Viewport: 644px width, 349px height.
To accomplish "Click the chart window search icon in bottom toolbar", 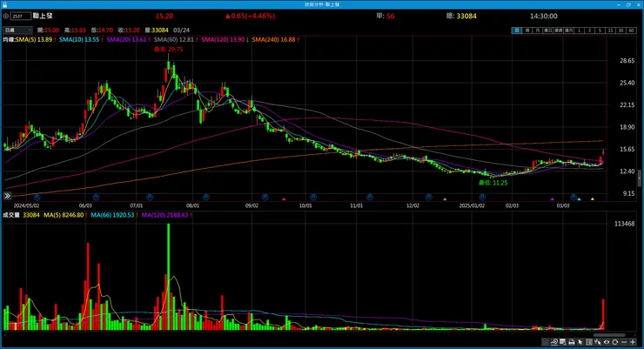I will tap(563, 342).
